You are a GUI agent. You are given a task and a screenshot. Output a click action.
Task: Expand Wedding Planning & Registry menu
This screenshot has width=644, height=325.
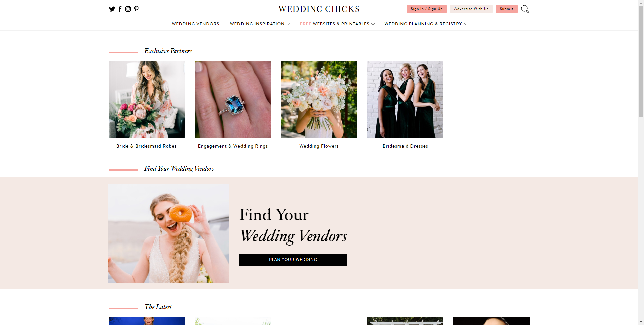(x=426, y=24)
